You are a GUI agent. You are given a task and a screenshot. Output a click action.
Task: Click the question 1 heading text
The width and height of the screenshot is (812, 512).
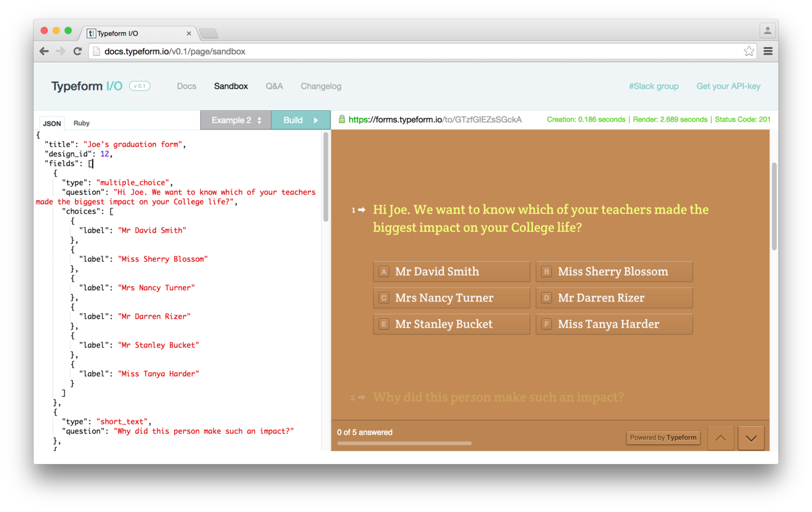pos(541,218)
